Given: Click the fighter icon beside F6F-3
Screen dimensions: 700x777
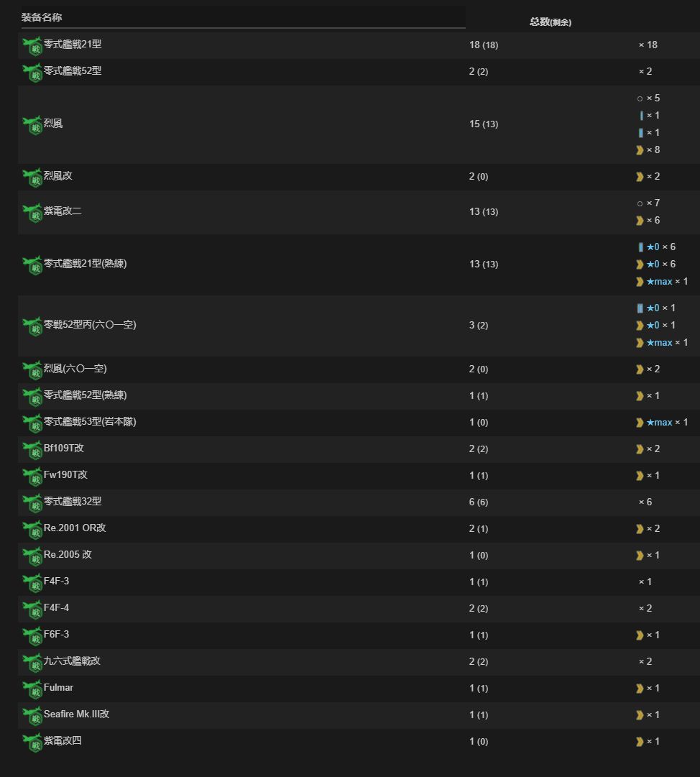Looking at the screenshot, I should click(x=32, y=636).
